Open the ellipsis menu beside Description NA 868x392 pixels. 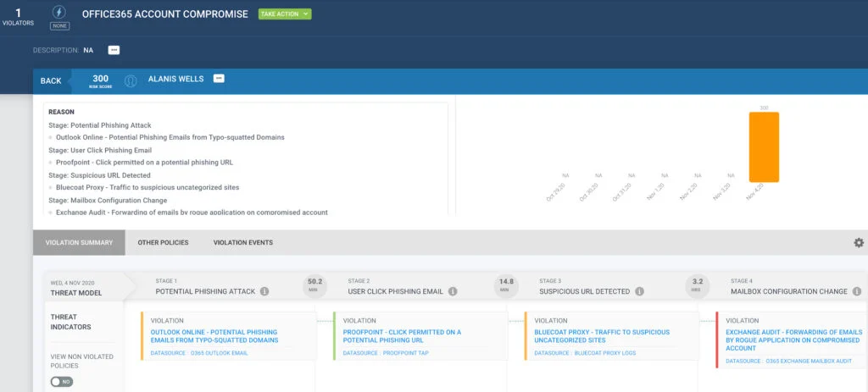pyautogui.click(x=114, y=50)
